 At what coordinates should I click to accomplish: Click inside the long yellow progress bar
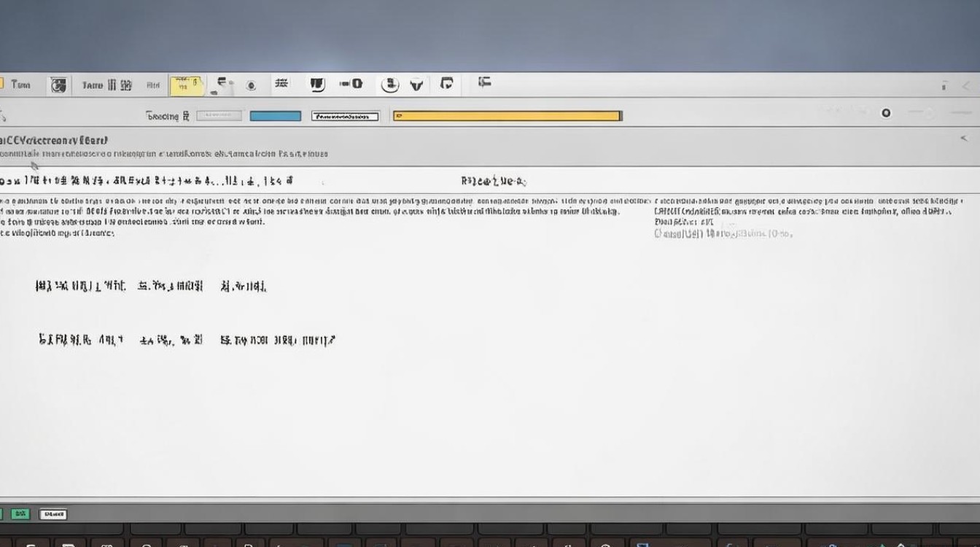[x=507, y=115]
